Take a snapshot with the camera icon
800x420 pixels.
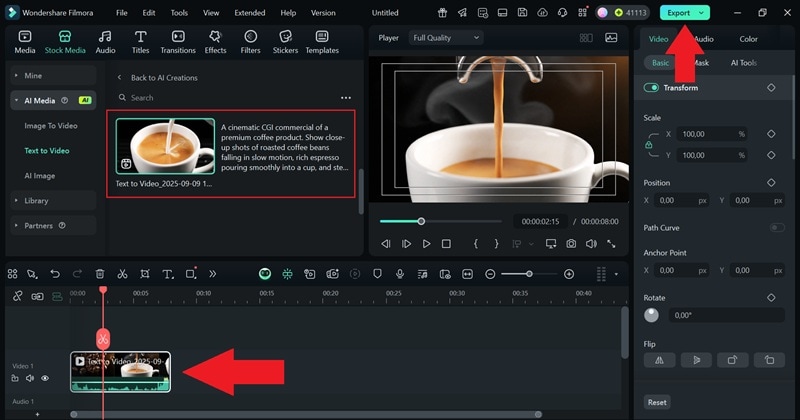click(x=571, y=244)
